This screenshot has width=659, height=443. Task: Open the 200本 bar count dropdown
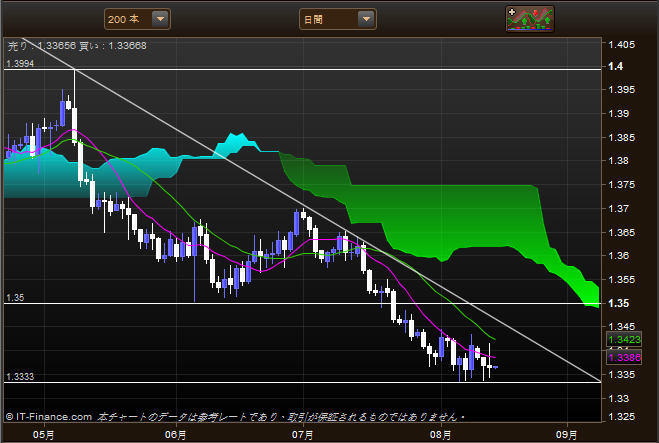tap(137, 19)
